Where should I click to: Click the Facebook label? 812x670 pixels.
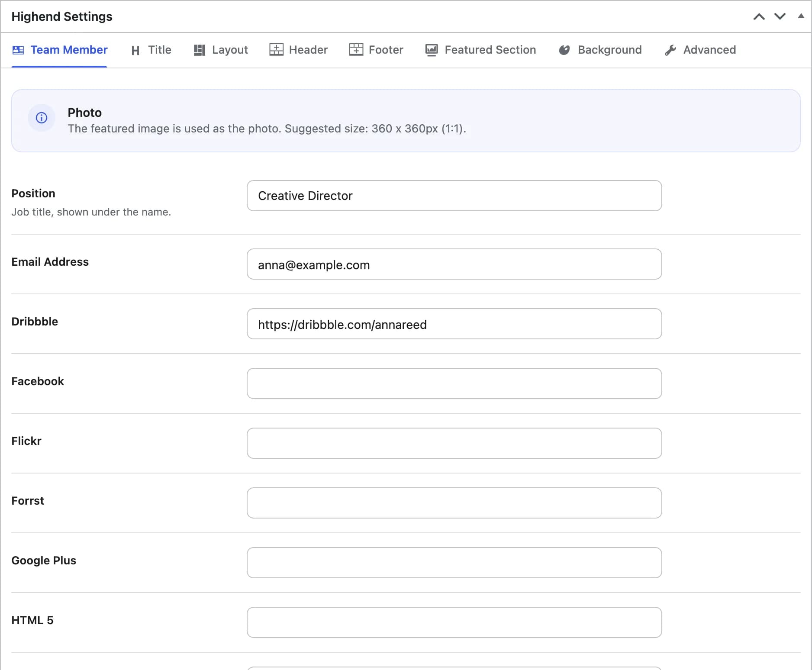pos(38,381)
